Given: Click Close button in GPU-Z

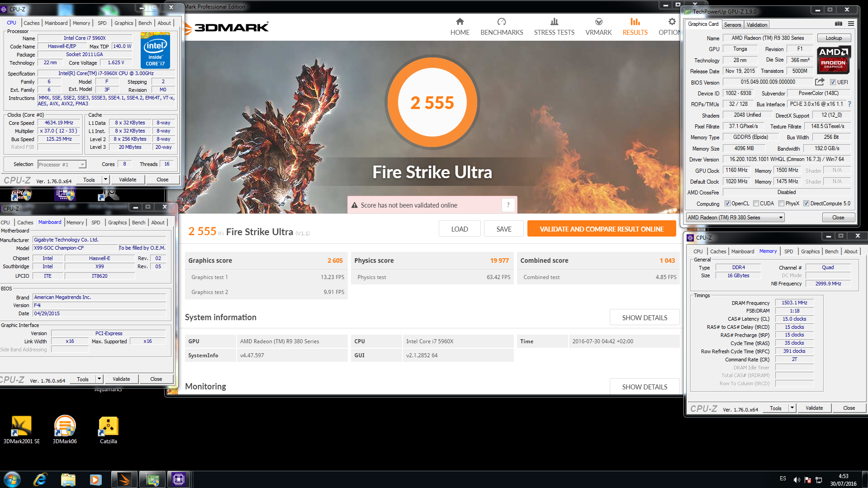Looking at the screenshot, I should (x=838, y=218).
